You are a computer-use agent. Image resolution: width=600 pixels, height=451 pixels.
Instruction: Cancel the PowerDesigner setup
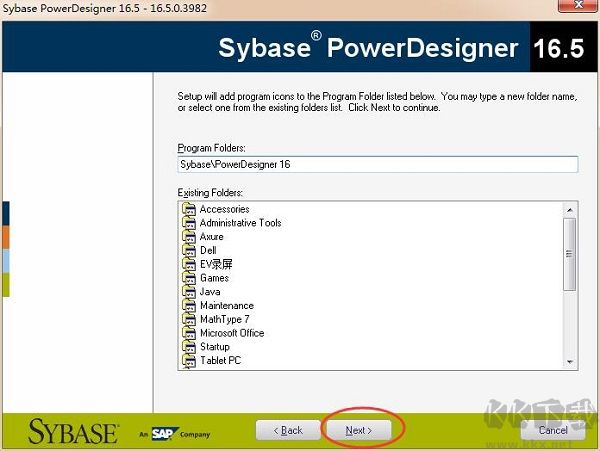point(553,430)
